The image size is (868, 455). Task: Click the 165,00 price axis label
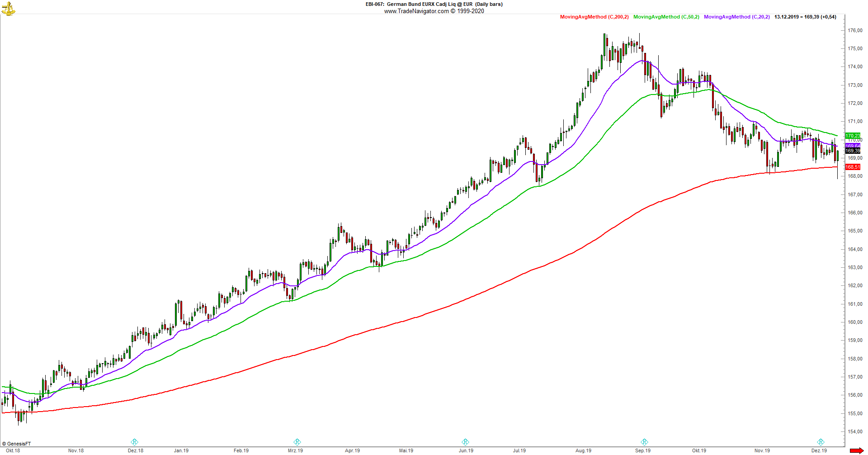click(x=855, y=231)
